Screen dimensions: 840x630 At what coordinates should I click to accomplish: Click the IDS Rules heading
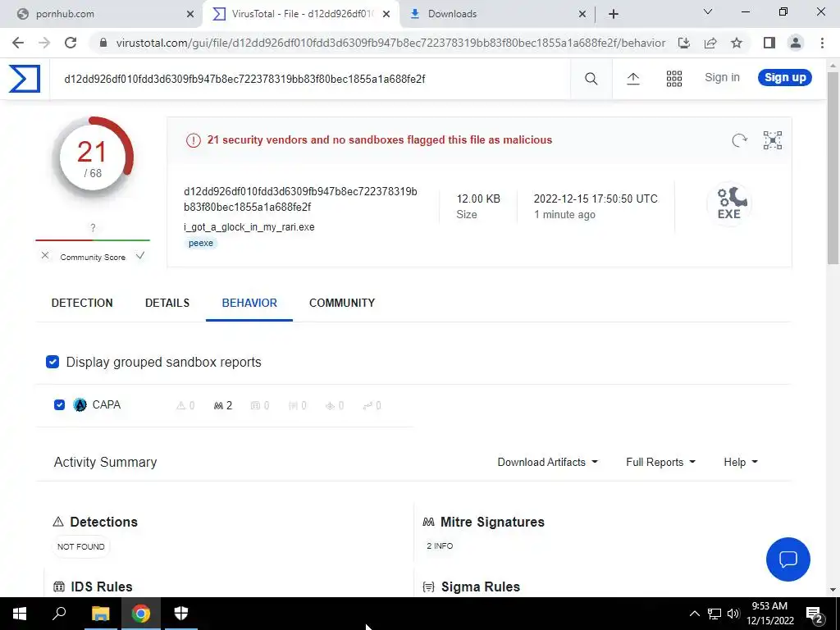(x=102, y=587)
